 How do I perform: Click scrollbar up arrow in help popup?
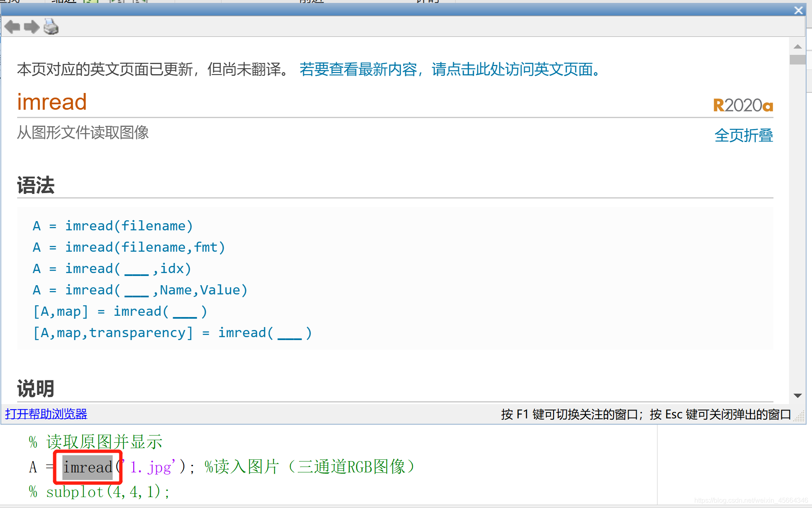click(797, 46)
